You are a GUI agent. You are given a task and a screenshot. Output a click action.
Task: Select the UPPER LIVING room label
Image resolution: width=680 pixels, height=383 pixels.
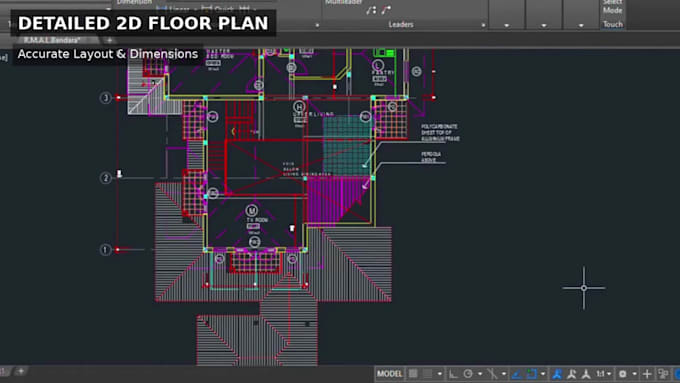tap(314, 114)
